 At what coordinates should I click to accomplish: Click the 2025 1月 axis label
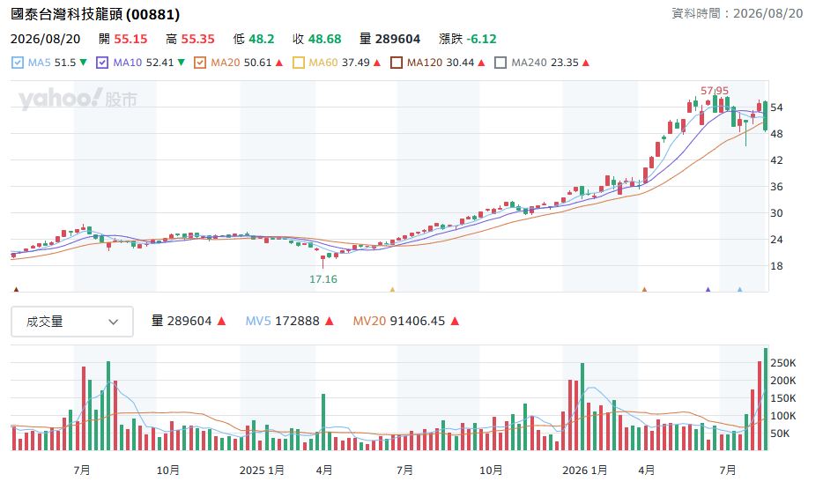(x=262, y=471)
